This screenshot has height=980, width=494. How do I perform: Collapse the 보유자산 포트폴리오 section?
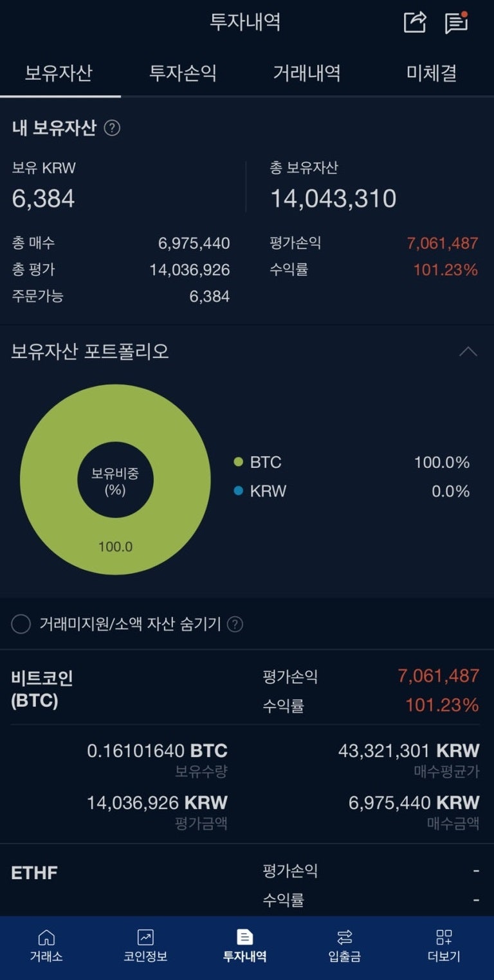468,351
